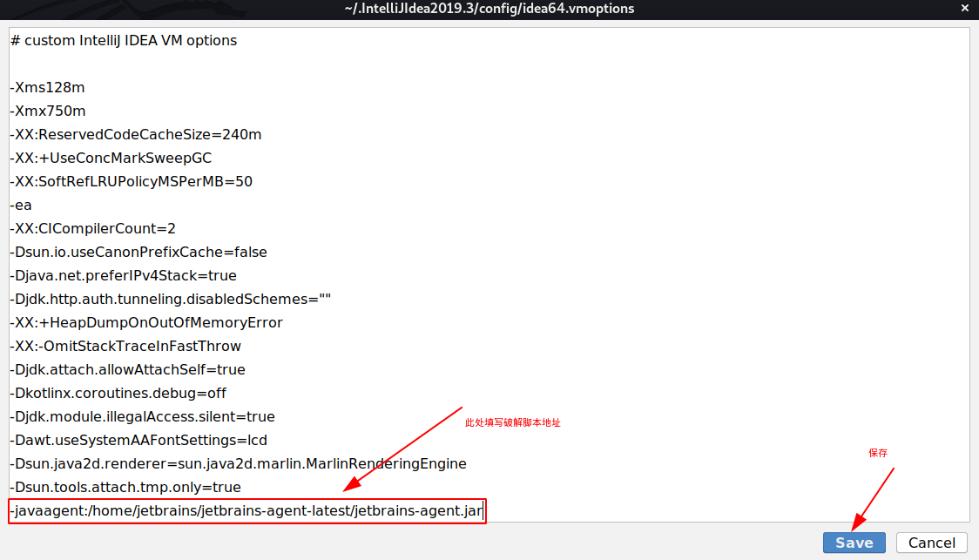This screenshot has height=560, width=979.
Task: Click the -Djdk.attach.allowAttachSelf=true line
Action: click(x=127, y=369)
